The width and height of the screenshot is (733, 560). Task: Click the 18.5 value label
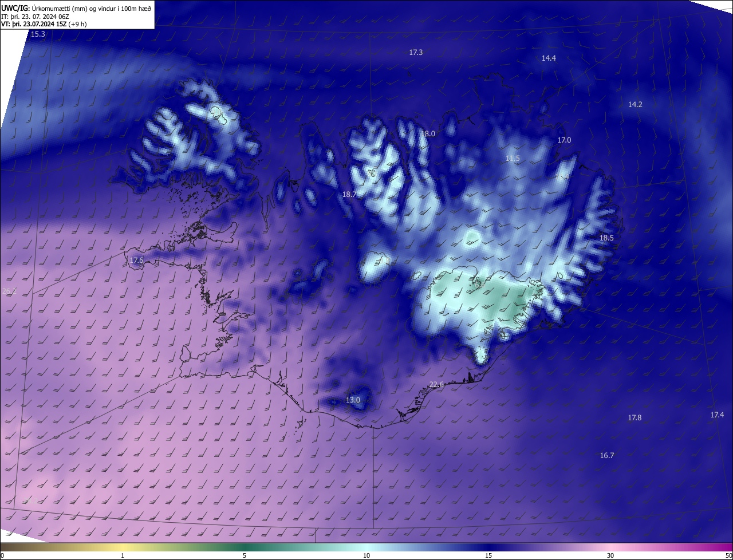pyautogui.click(x=606, y=238)
